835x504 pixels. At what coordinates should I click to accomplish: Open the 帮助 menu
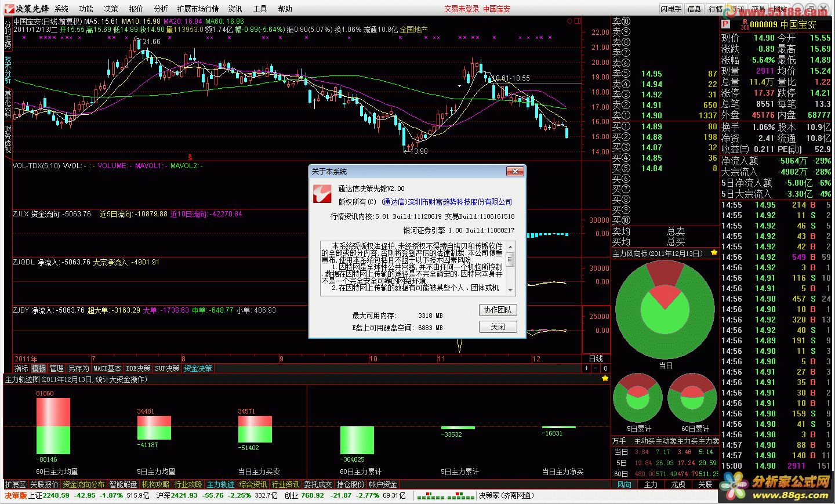point(285,9)
